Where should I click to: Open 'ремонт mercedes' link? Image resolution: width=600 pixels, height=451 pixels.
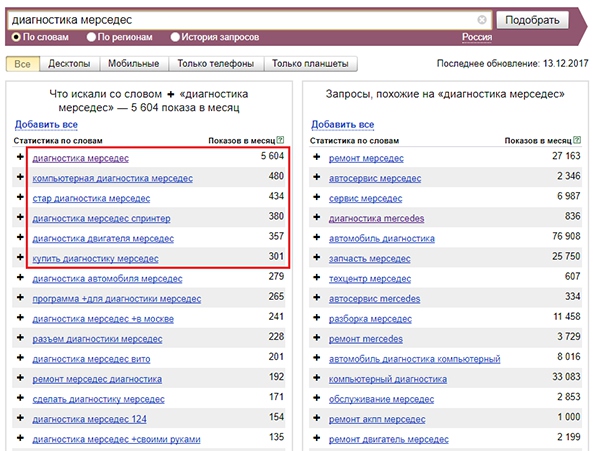coord(366,339)
